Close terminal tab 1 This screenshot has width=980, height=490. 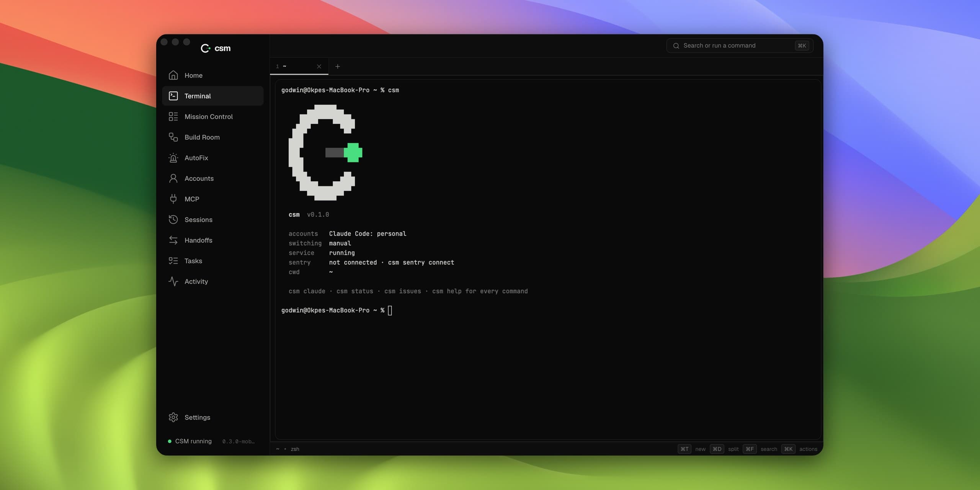tap(319, 66)
